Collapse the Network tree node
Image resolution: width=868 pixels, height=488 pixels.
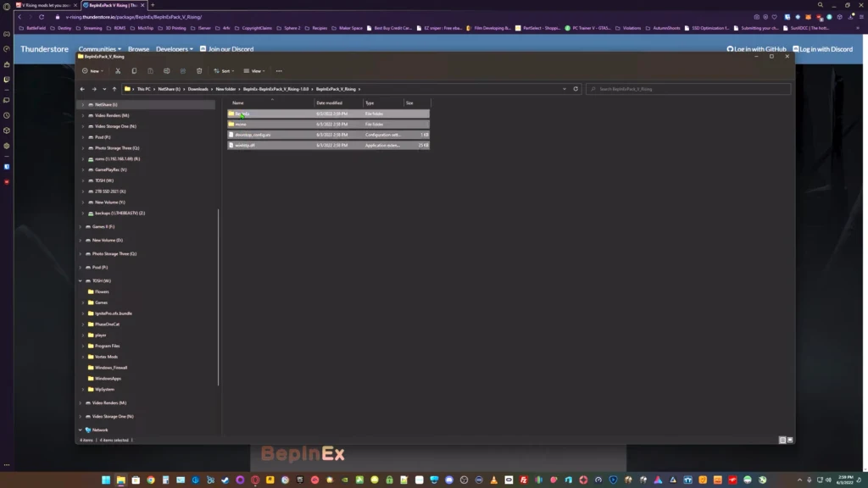pyautogui.click(x=81, y=430)
